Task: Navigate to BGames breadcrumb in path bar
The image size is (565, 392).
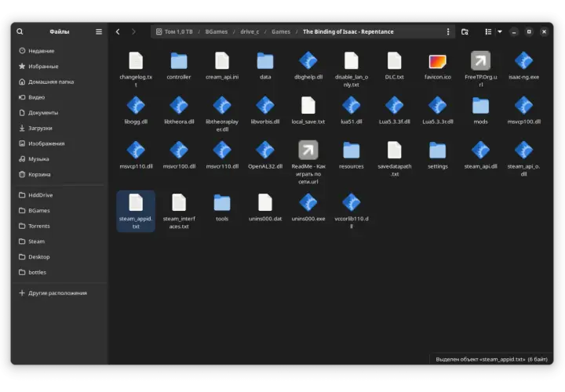Action: 217,31
